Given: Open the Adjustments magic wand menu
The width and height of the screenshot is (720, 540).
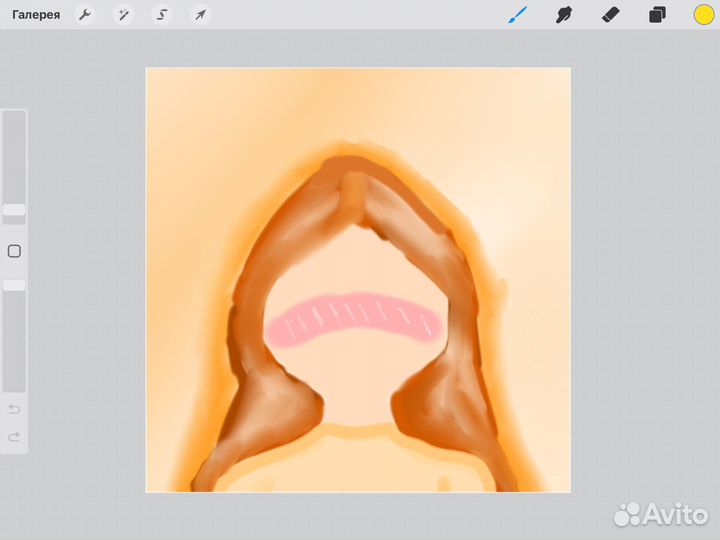Looking at the screenshot, I should [x=124, y=15].
